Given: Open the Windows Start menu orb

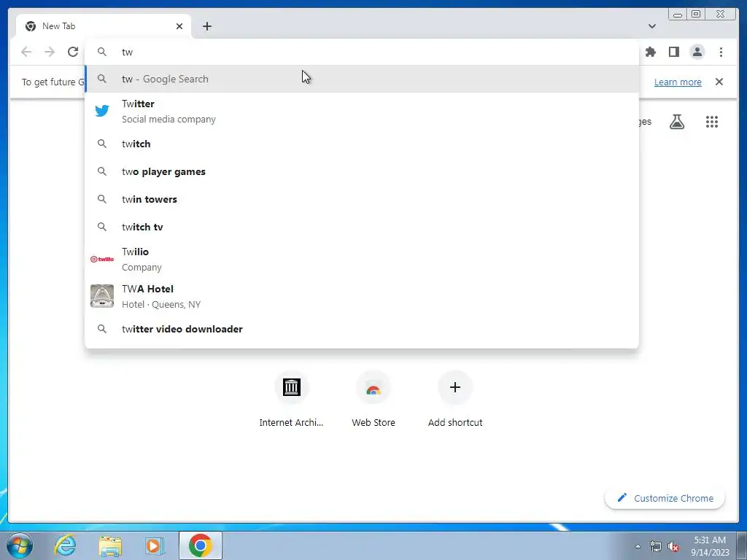Looking at the screenshot, I should coord(20,545).
